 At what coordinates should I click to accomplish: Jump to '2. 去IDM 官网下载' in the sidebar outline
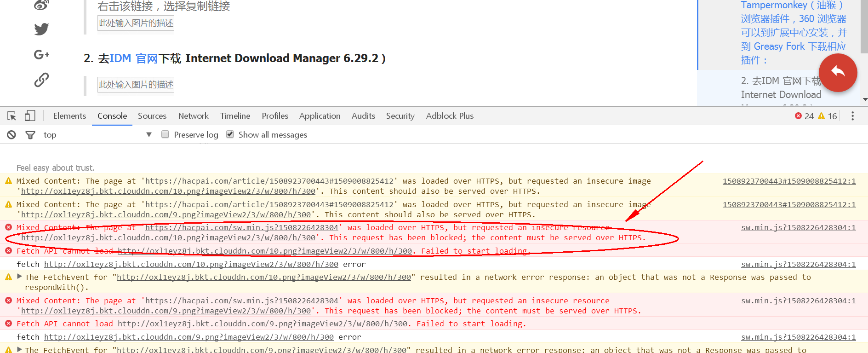(x=781, y=88)
